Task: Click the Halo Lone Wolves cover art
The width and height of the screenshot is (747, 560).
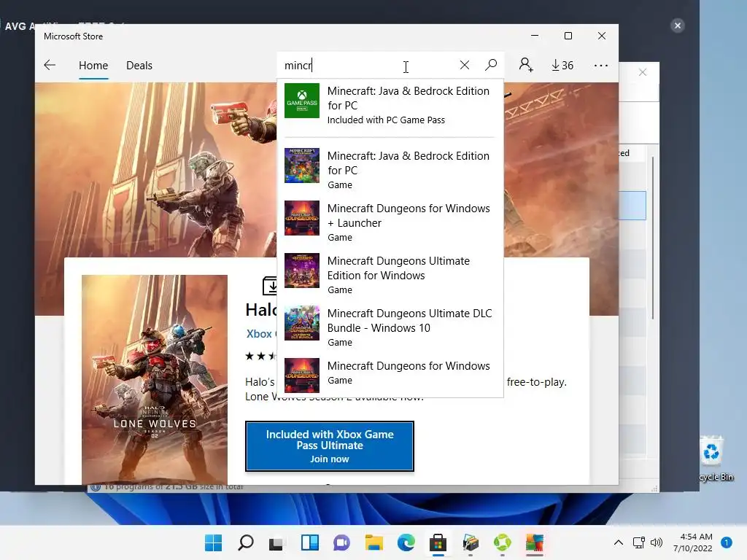Action: 155,379
